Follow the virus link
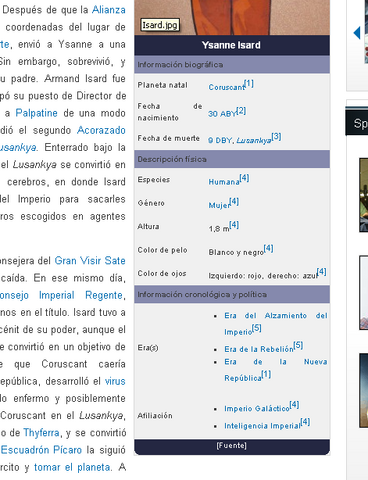368x480 pixels. [115, 381]
